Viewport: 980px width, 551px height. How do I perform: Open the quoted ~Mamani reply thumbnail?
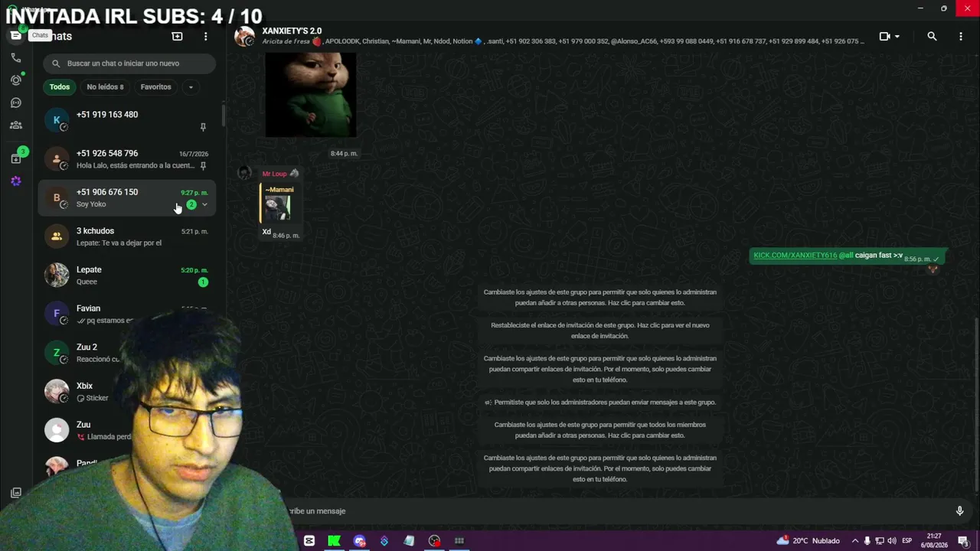(x=278, y=207)
